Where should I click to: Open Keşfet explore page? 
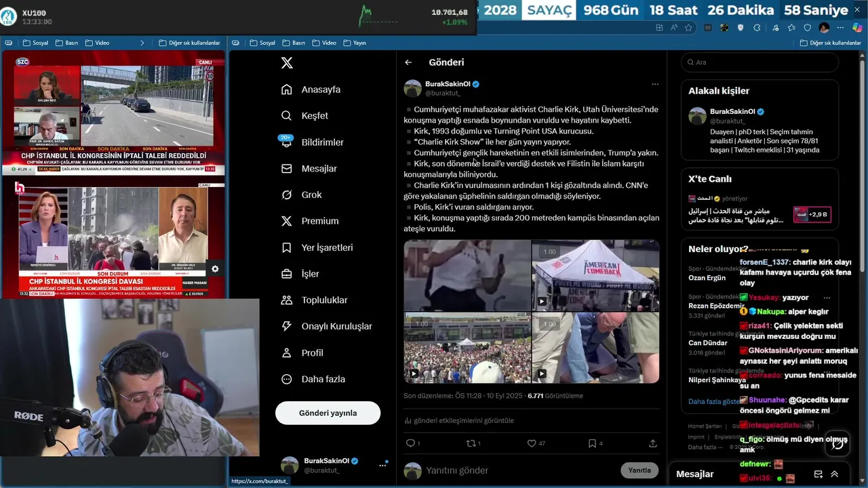[305, 116]
